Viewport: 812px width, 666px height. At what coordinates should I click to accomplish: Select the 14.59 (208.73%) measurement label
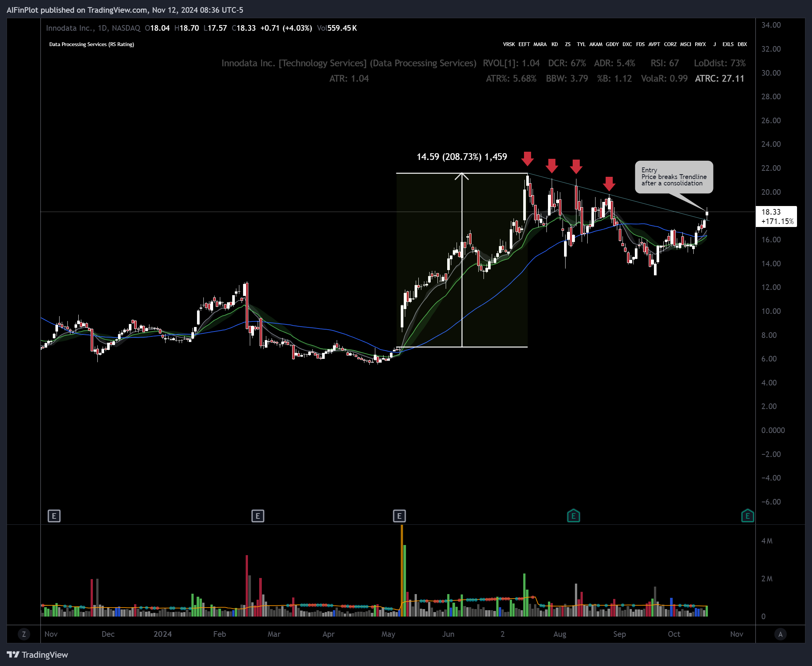[x=462, y=157]
